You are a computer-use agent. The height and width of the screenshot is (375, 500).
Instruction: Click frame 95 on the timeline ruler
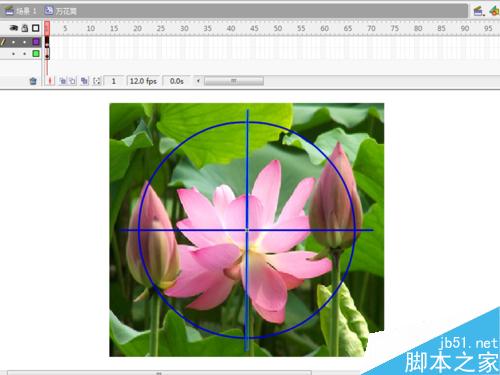coord(488,29)
